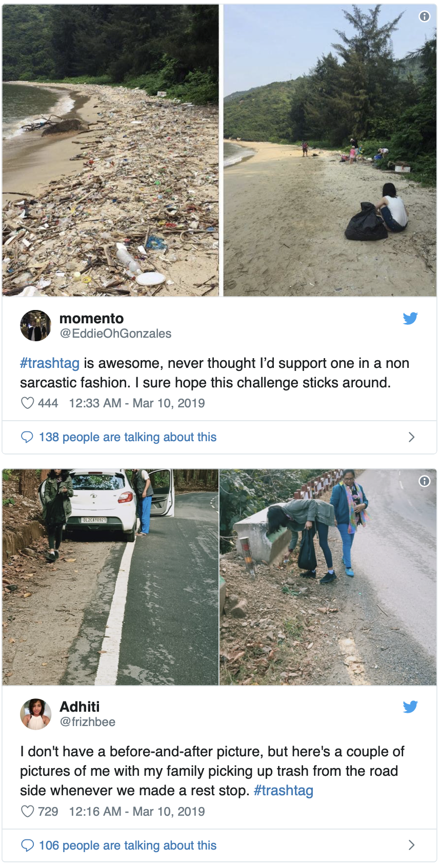Click Adhiti's profile avatar
The image size is (438, 868).
pyautogui.click(x=35, y=714)
